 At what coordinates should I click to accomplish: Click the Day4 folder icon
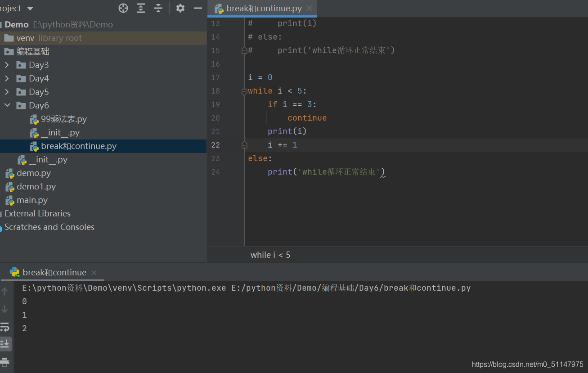click(x=21, y=79)
